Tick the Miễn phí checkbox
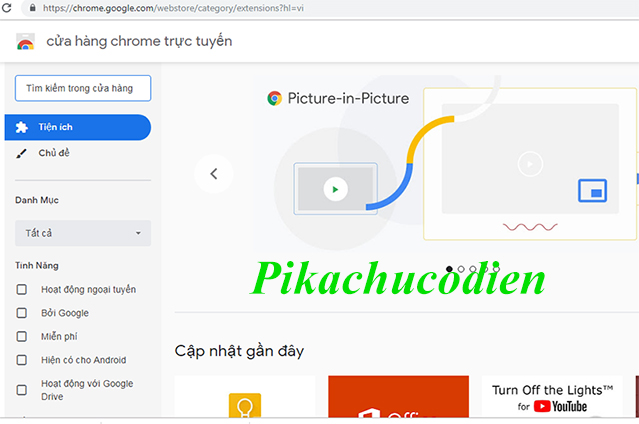 [x=22, y=336]
